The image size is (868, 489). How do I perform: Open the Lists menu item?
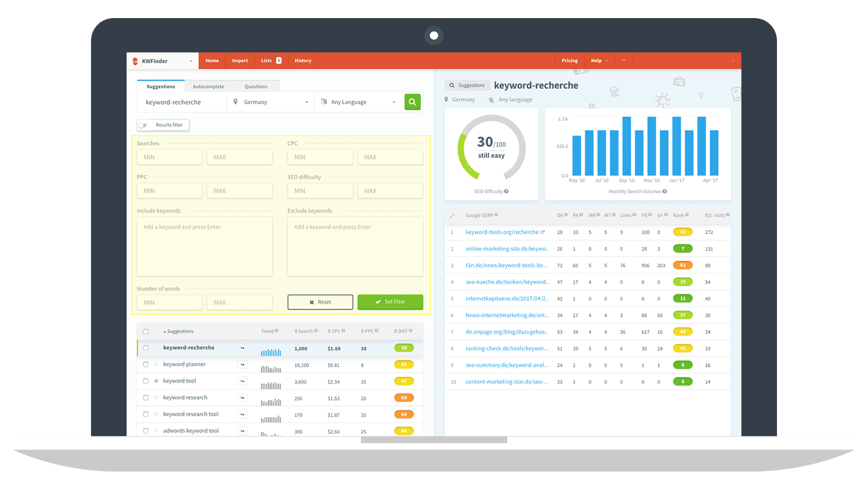click(x=271, y=61)
